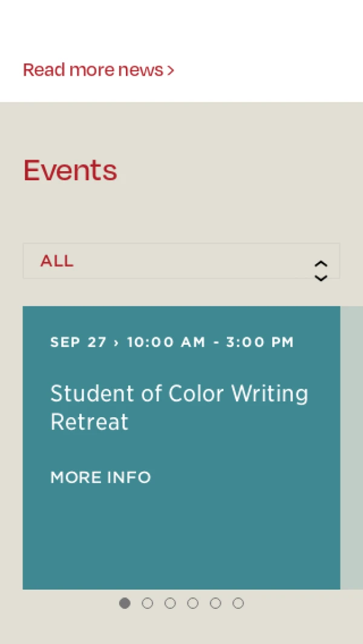
Task: Go to the third carousel slide dot
Action: click(x=170, y=603)
